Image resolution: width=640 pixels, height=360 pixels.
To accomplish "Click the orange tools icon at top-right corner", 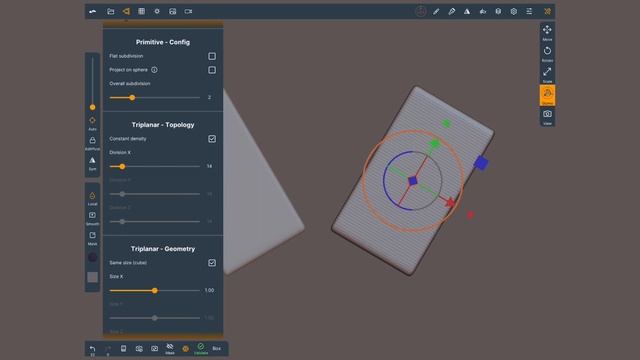I will [547, 11].
